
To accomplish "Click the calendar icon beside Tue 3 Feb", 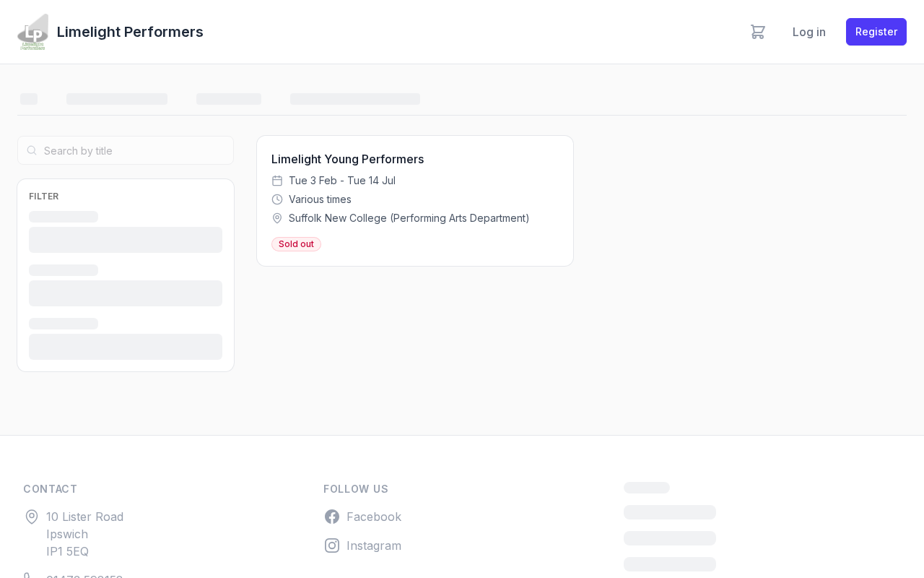I will tap(277, 181).
